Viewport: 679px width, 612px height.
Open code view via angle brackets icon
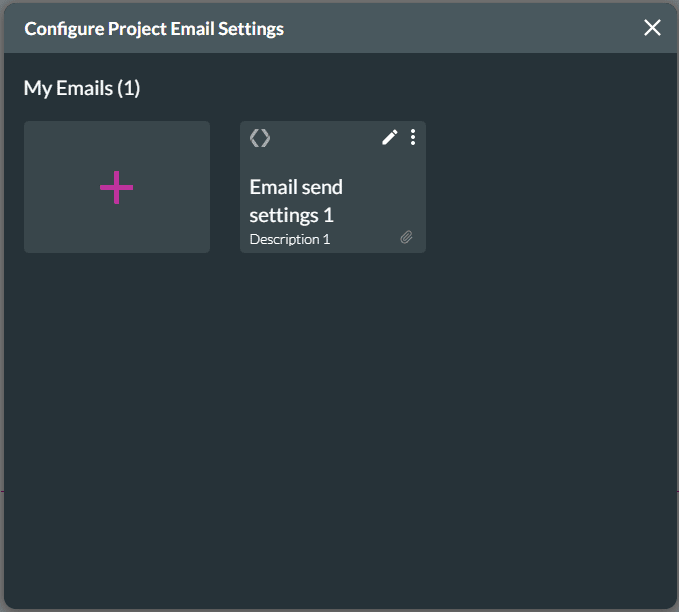click(x=260, y=138)
